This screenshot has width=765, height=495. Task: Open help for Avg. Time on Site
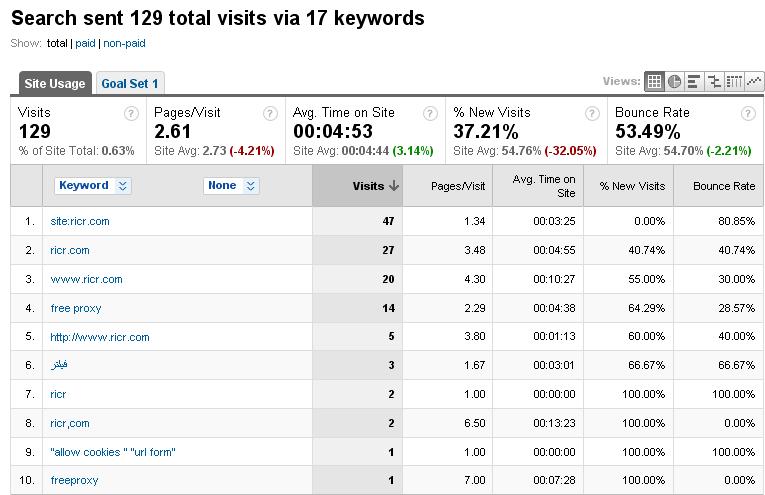click(430, 114)
